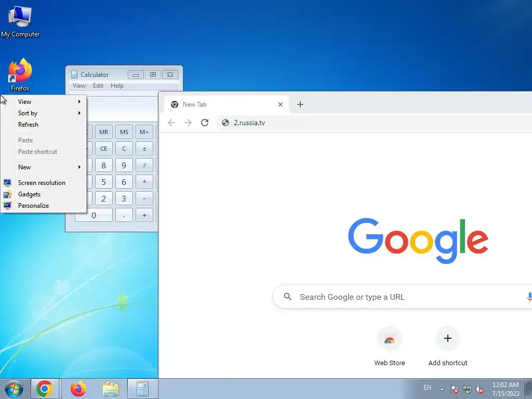This screenshot has width=532, height=399.
Task: Click MR button in Calculator
Action: 103,132
